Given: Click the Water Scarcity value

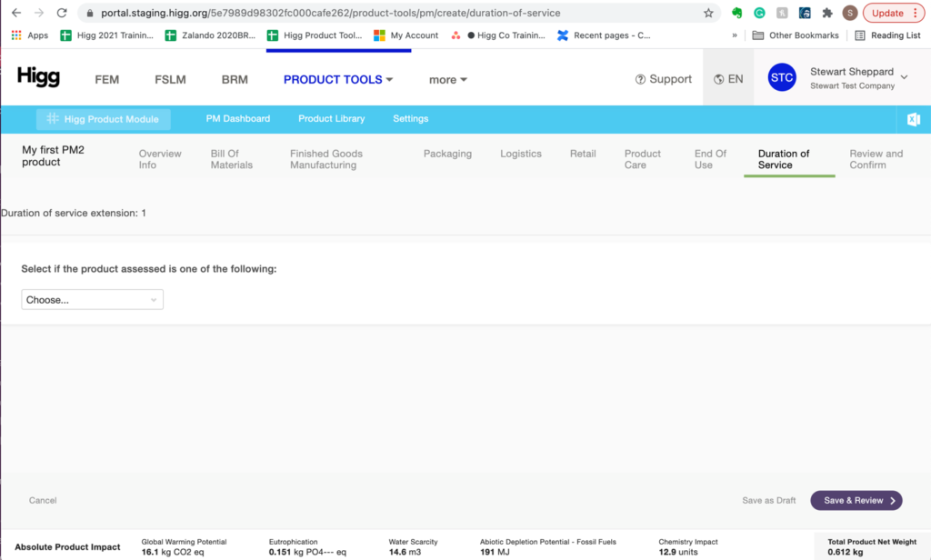Looking at the screenshot, I should click(x=405, y=553).
